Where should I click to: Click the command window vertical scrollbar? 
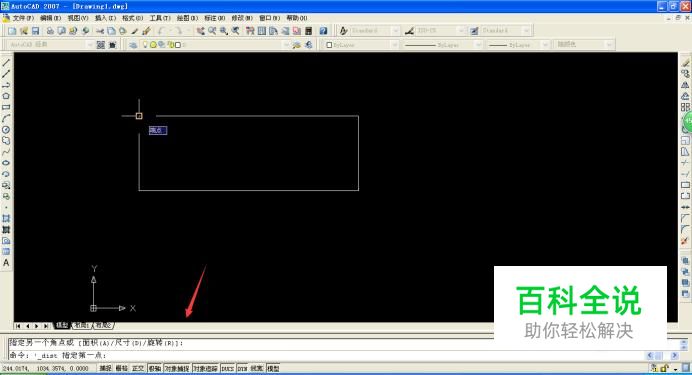(684, 345)
